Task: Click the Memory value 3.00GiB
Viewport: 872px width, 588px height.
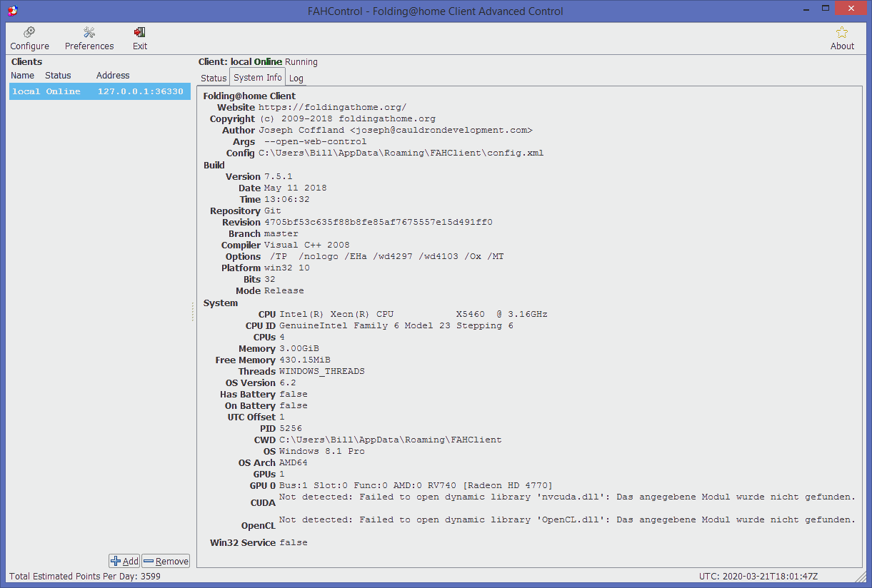Action: click(x=299, y=348)
